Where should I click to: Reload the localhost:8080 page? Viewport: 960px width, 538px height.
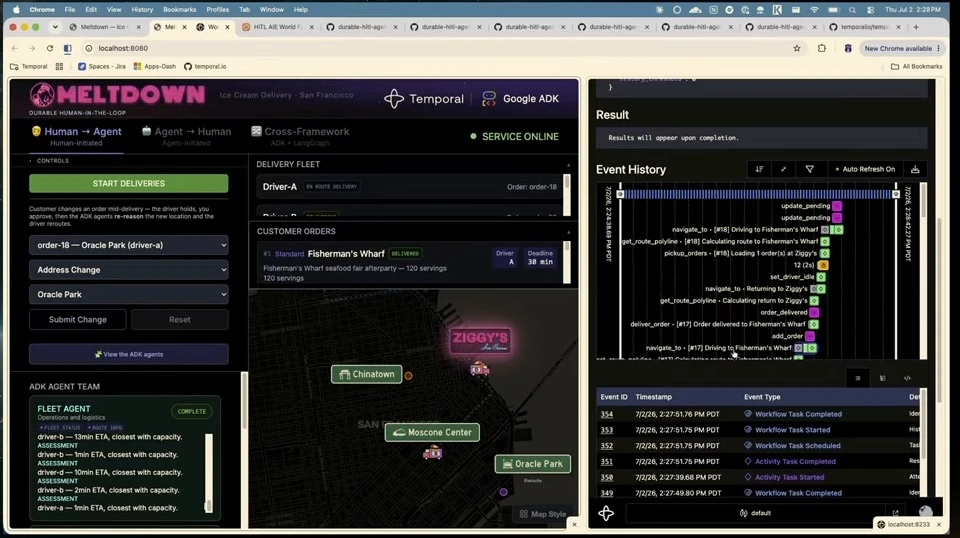click(x=50, y=48)
